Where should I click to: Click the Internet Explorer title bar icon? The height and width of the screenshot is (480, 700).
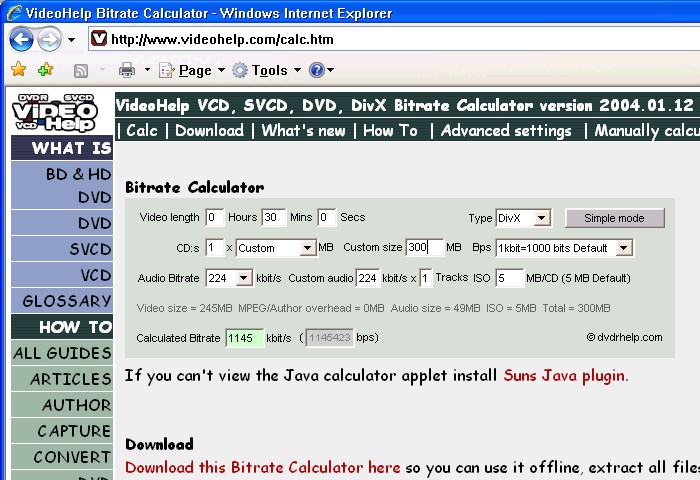[x=14, y=13]
